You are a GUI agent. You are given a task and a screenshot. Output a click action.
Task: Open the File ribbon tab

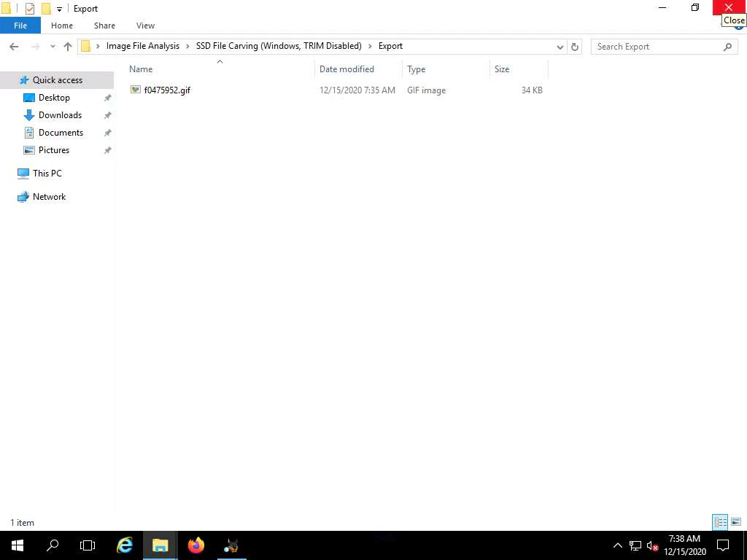(20, 26)
